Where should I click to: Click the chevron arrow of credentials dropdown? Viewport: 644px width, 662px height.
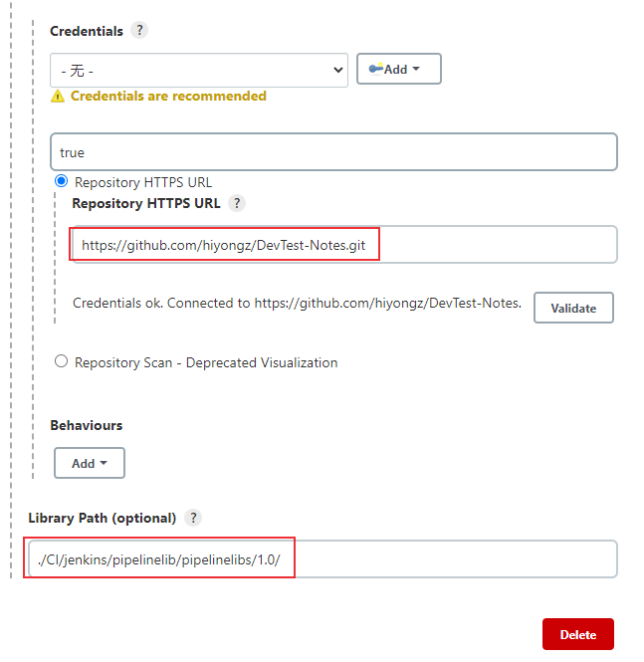point(337,70)
